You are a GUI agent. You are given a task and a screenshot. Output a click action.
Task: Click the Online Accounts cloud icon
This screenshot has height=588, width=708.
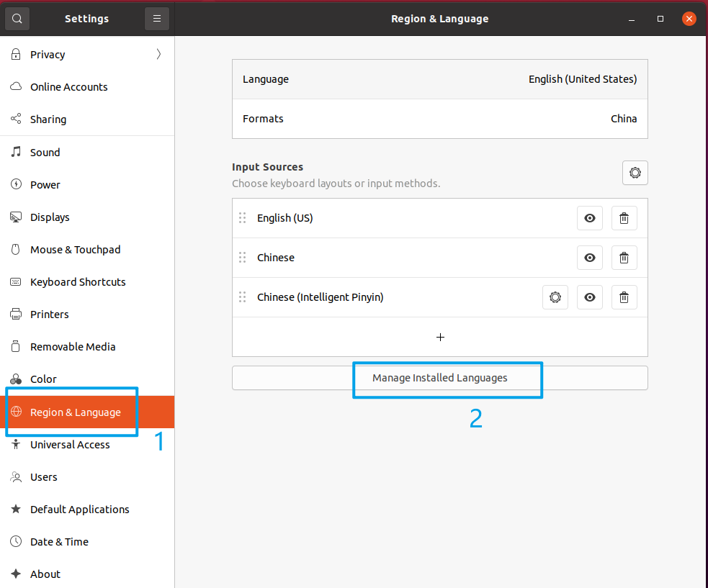pos(16,86)
